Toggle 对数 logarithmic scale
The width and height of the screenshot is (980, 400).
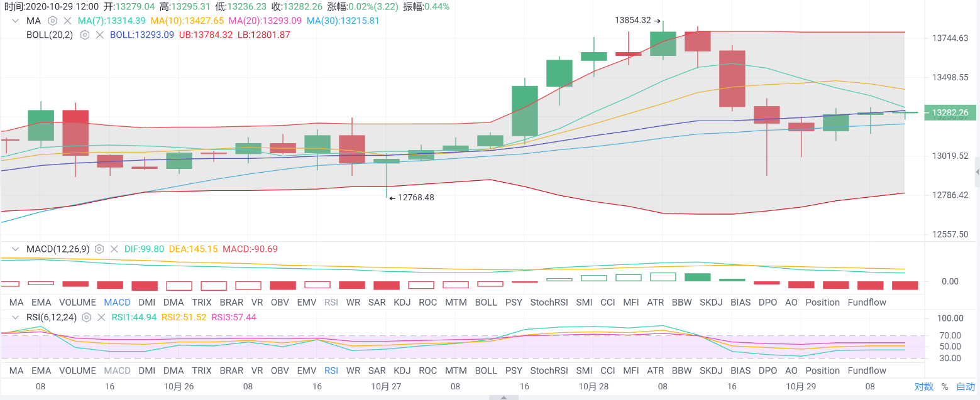click(923, 387)
